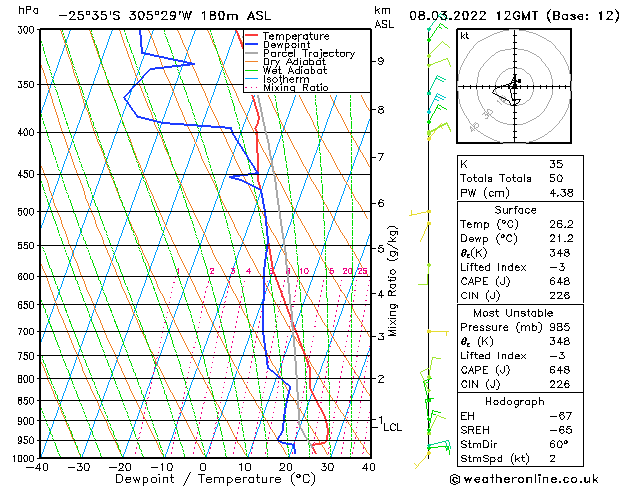The height and width of the screenshot is (486, 629).
Task: Click the Dewpoint / Temperature (°C) axis label
Action: (215, 479)
